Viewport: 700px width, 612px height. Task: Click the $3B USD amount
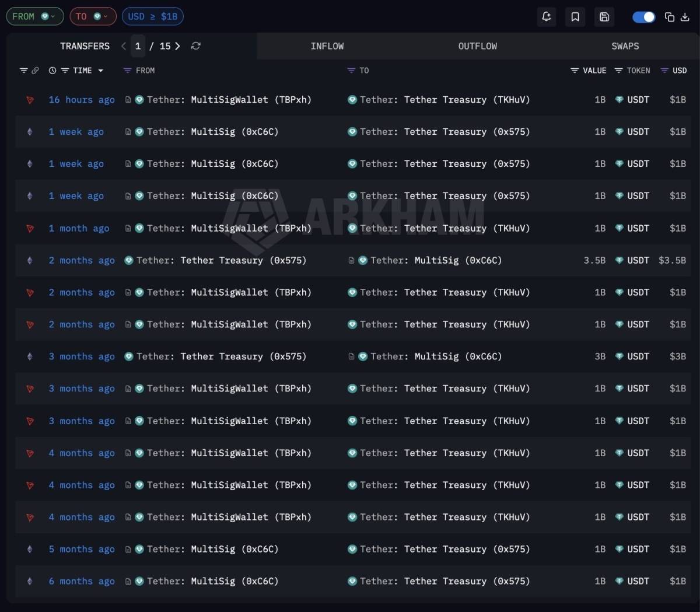(x=678, y=356)
